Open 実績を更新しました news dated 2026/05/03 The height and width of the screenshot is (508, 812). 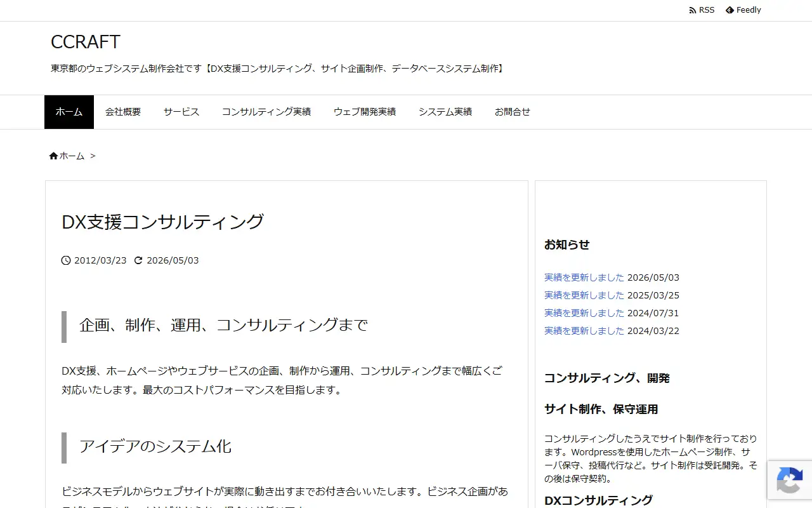(x=584, y=277)
